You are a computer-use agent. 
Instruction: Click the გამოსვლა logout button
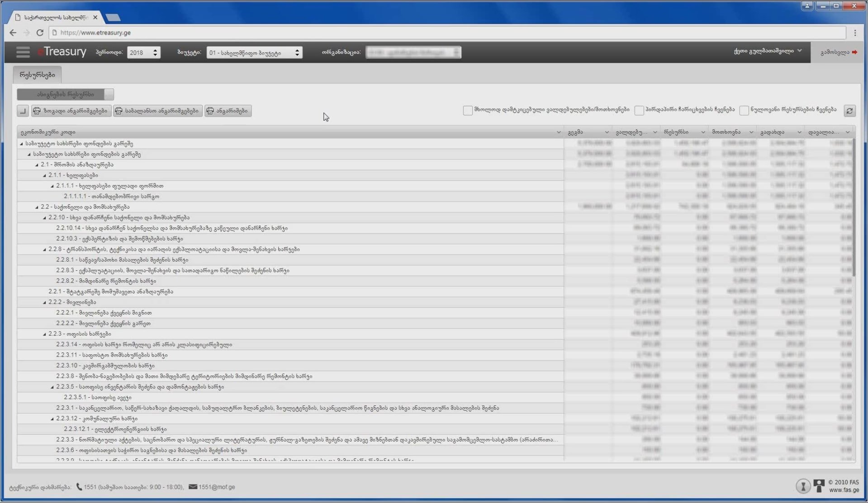838,52
